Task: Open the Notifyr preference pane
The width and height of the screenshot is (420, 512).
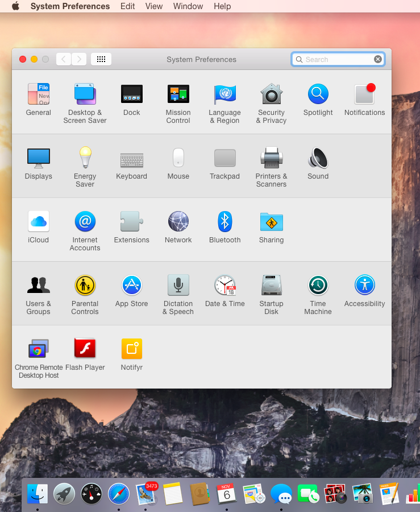Action: pos(132,349)
